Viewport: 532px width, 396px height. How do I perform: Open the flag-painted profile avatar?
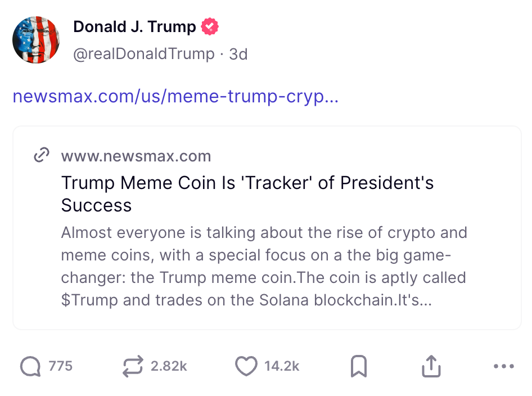pyautogui.click(x=36, y=39)
